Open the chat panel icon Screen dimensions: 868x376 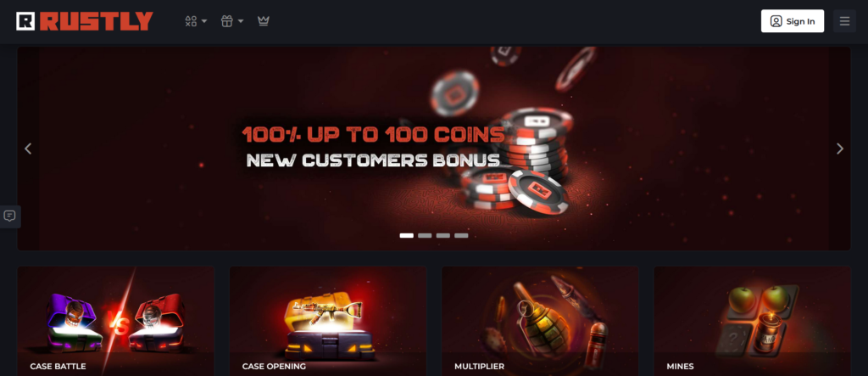(x=10, y=216)
